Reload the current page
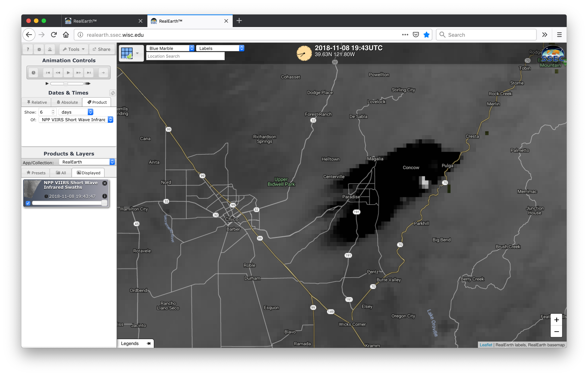The image size is (588, 376). 54,35
